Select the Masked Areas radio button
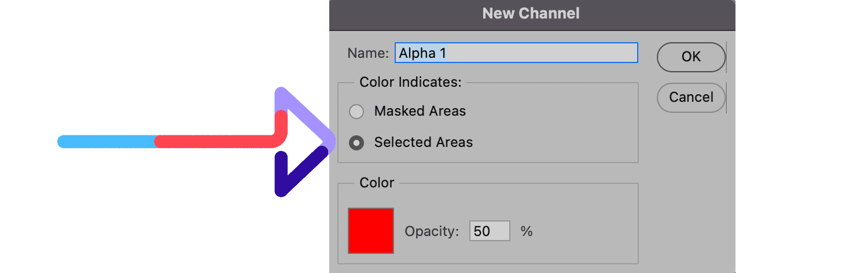 (356, 111)
